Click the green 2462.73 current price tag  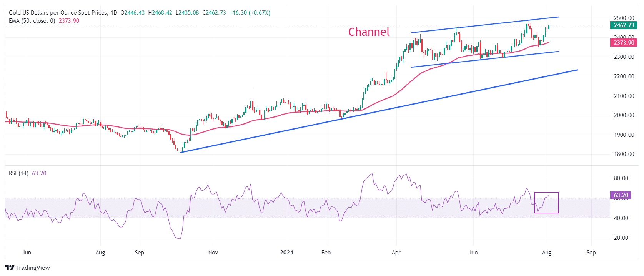tap(624, 25)
